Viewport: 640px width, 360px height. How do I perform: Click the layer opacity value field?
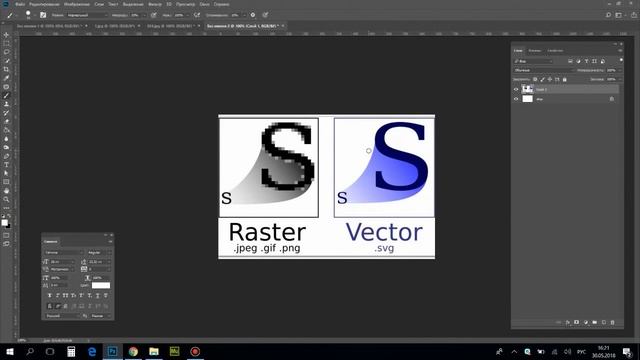pos(611,70)
